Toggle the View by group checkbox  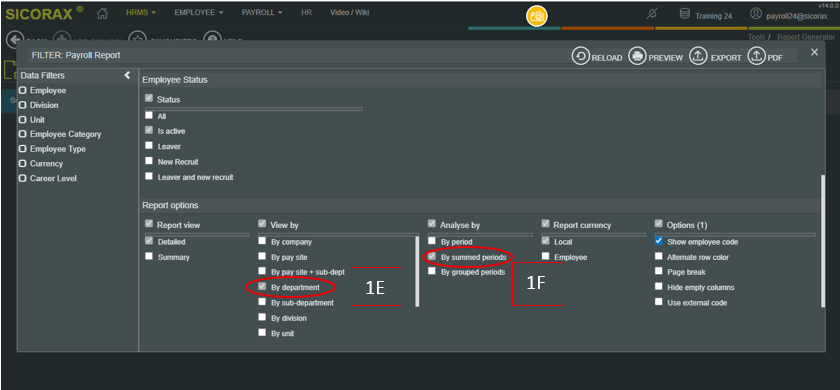[x=262, y=224]
